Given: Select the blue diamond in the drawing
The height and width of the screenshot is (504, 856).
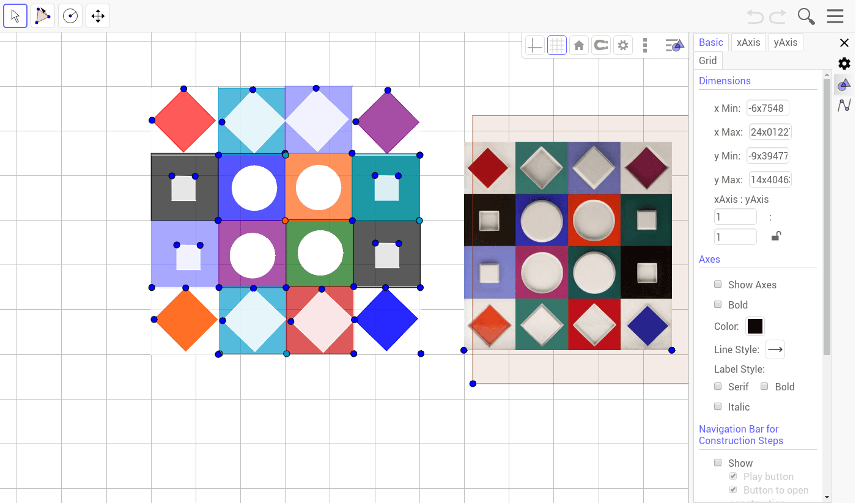Looking at the screenshot, I should click(386, 320).
